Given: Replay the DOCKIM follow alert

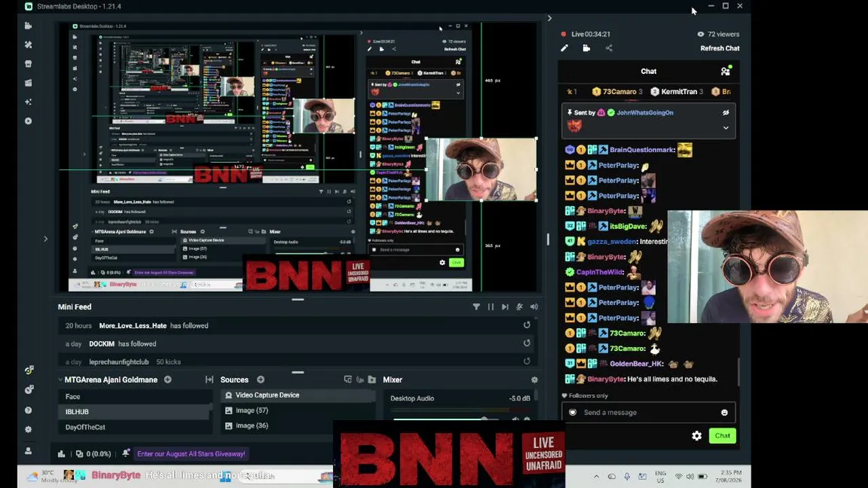Looking at the screenshot, I should [526, 344].
